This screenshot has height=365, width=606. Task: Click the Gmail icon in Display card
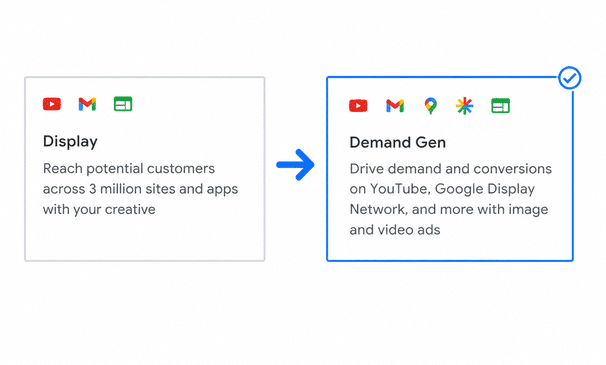click(x=87, y=104)
